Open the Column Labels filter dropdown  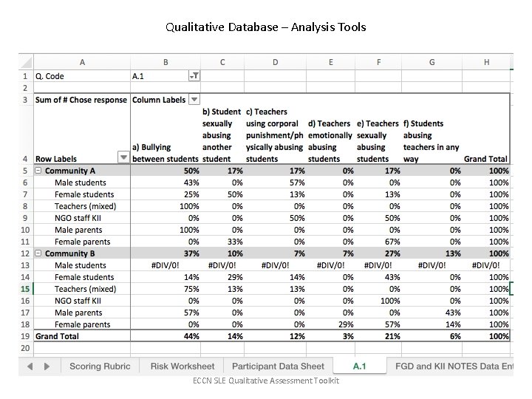coord(194,100)
